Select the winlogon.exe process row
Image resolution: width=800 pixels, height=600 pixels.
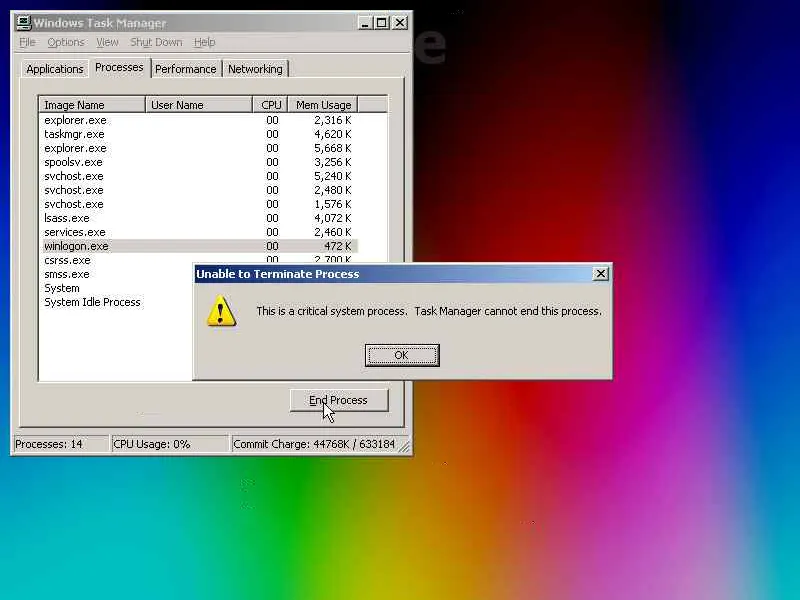[200, 246]
